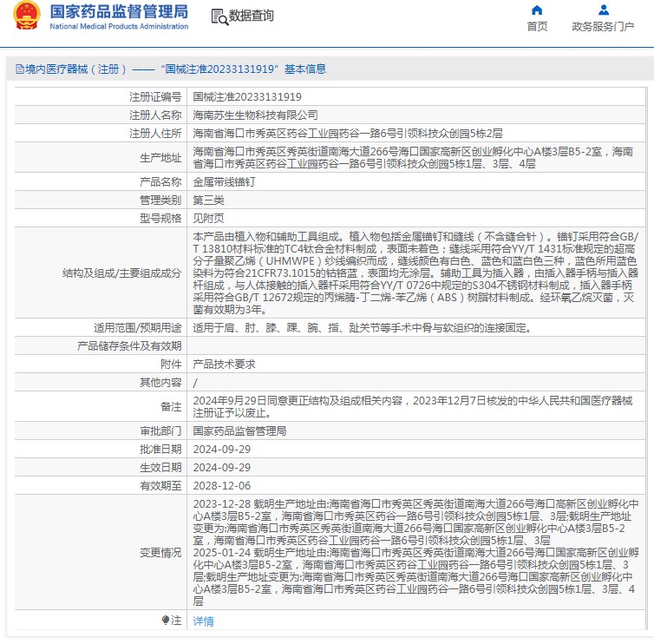Screen dimensions: 654x644
Task: Click 注册人住所 address value
Action: pos(348,133)
